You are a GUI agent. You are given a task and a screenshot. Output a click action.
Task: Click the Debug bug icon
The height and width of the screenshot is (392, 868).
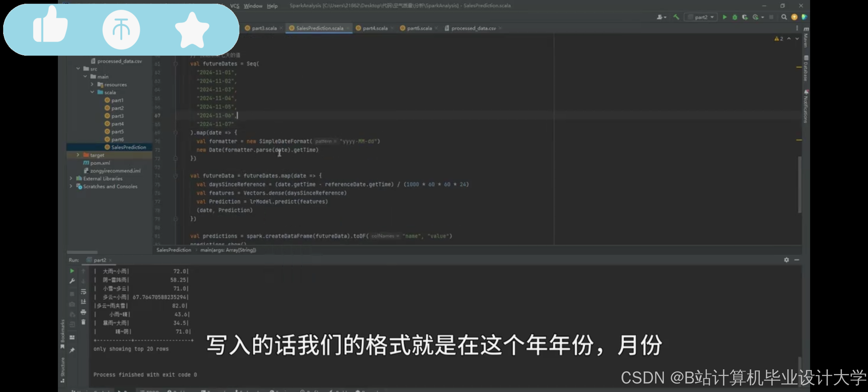[x=735, y=17]
